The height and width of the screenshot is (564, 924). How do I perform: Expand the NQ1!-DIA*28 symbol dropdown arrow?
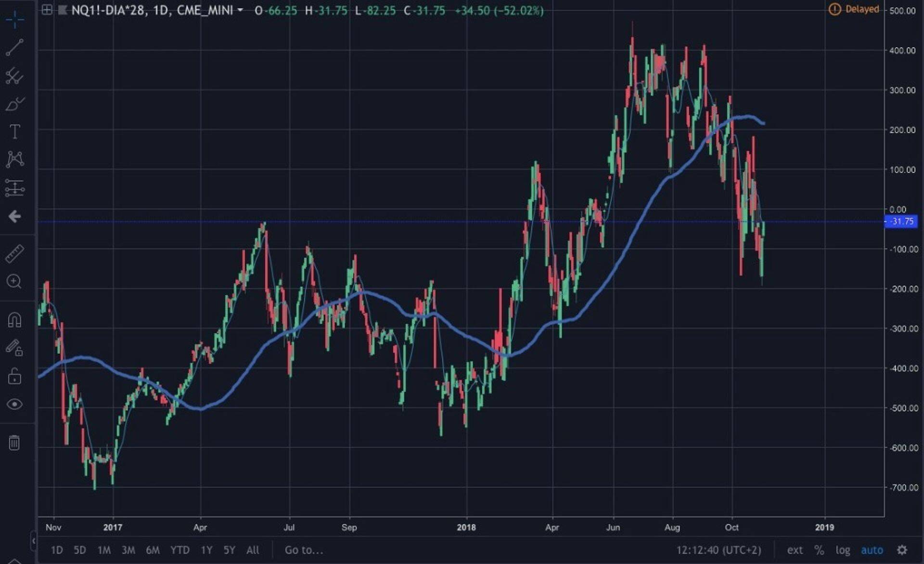click(x=240, y=10)
